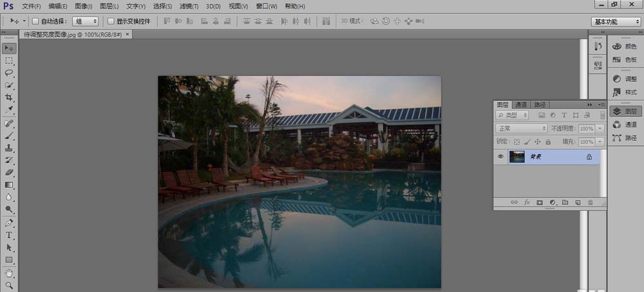The height and width of the screenshot is (292, 644).
Task: Select the Lasso tool
Action: [9, 73]
